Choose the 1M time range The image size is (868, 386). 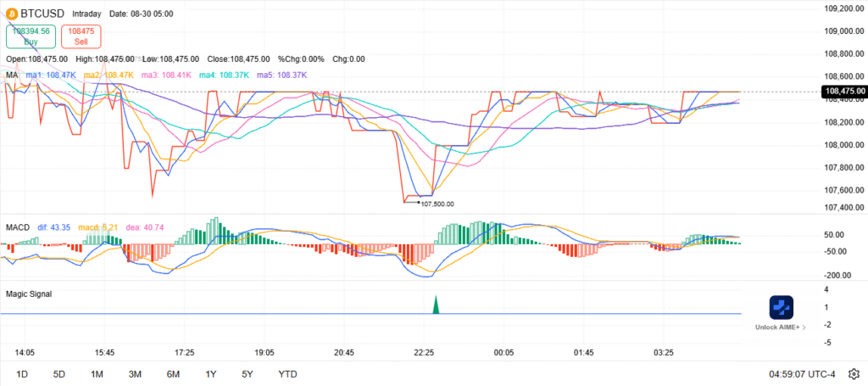(x=97, y=374)
